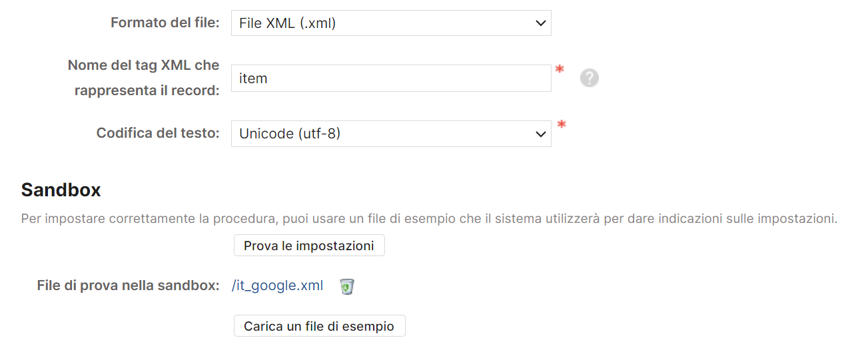Click the "Nome del tag XML" field label
Screen dimensions: 868x346
[x=143, y=65]
